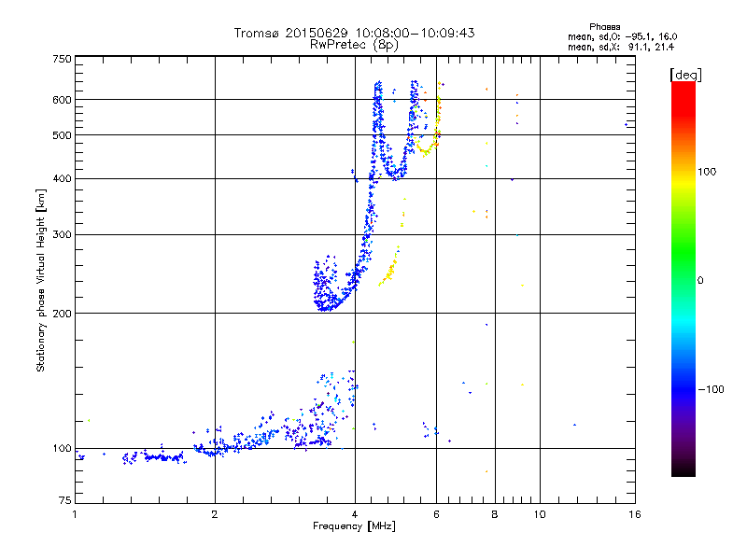Click the y-axis '75' tick label
This screenshot has width=747, height=560.
(x=65, y=500)
